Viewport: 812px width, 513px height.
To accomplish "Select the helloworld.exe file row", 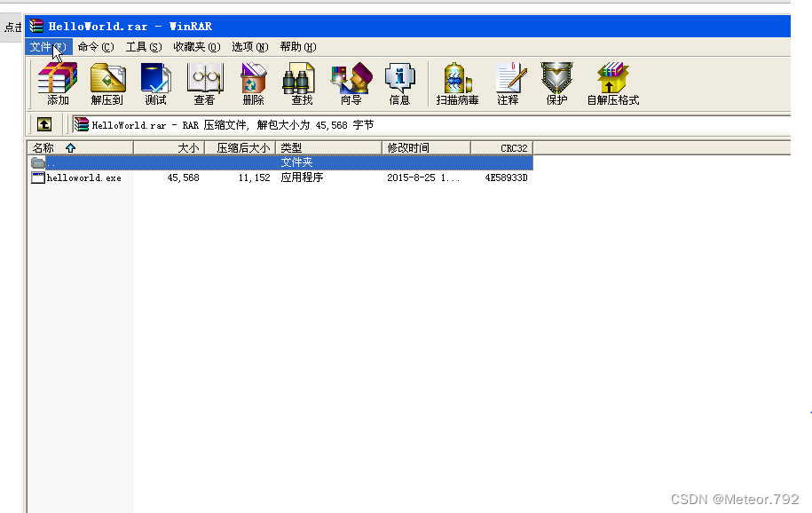I will click(280, 178).
